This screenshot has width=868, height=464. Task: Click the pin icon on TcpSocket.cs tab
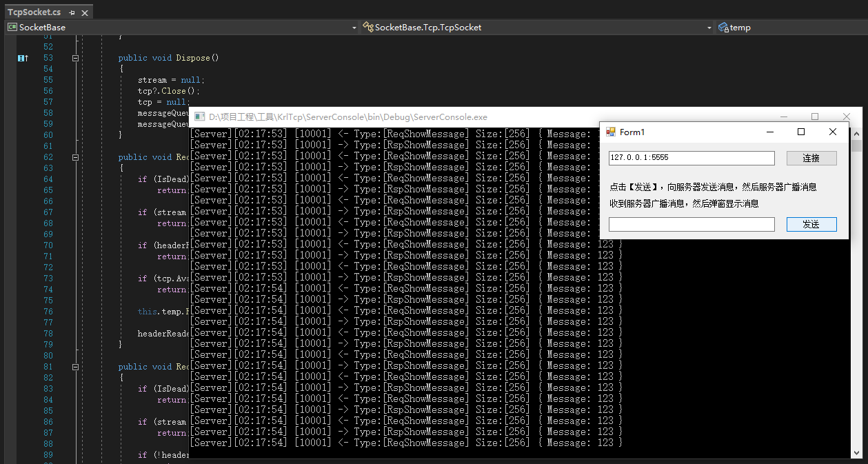[x=72, y=12]
